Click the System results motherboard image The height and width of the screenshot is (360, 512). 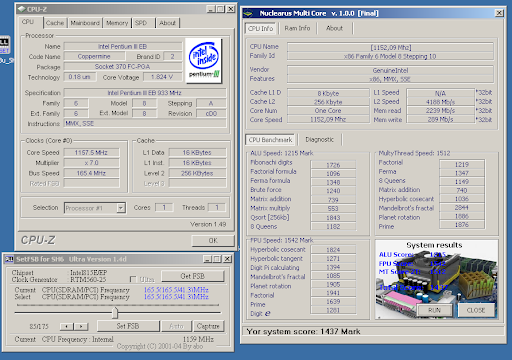tap(436, 279)
